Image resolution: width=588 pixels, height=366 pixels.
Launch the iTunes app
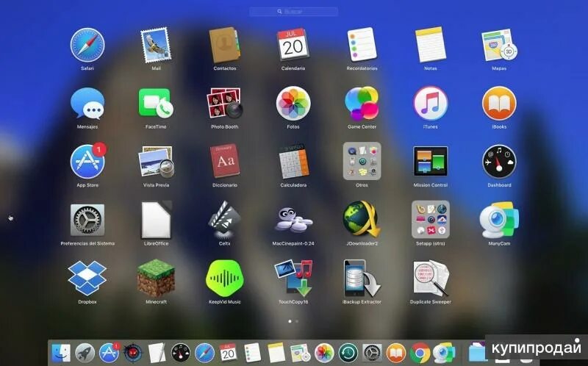tap(431, 104)
